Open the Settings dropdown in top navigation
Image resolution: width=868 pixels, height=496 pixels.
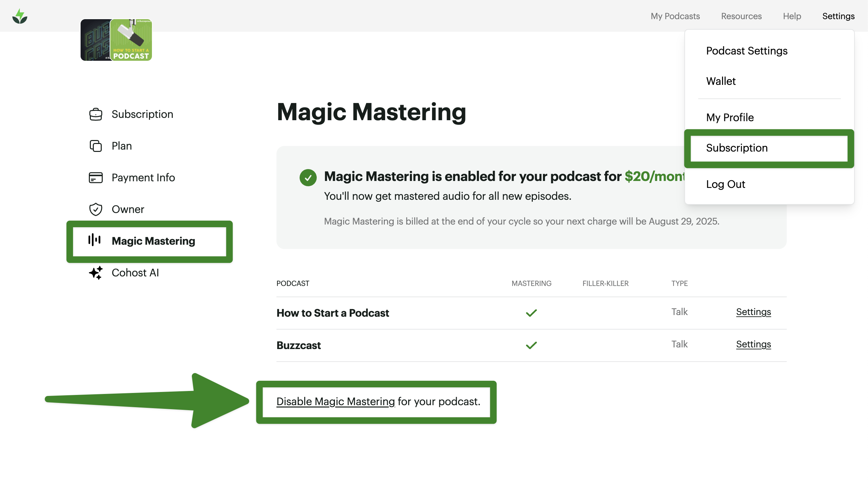coord(838,16)
